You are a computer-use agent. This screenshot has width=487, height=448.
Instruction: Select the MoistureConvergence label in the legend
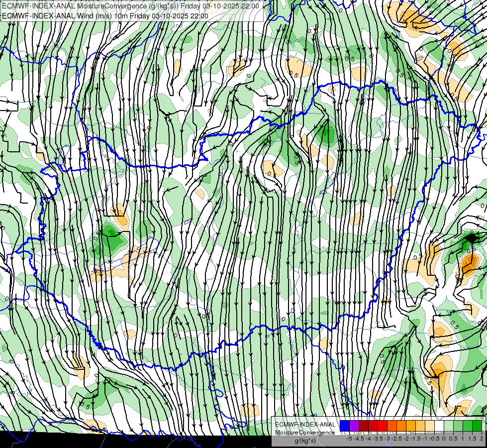point(305,433)
